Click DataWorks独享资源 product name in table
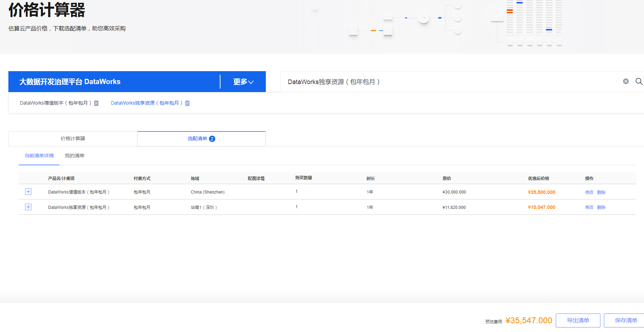Image resolution: width=644 pixels, height=332 pixels. pos(79,207)
